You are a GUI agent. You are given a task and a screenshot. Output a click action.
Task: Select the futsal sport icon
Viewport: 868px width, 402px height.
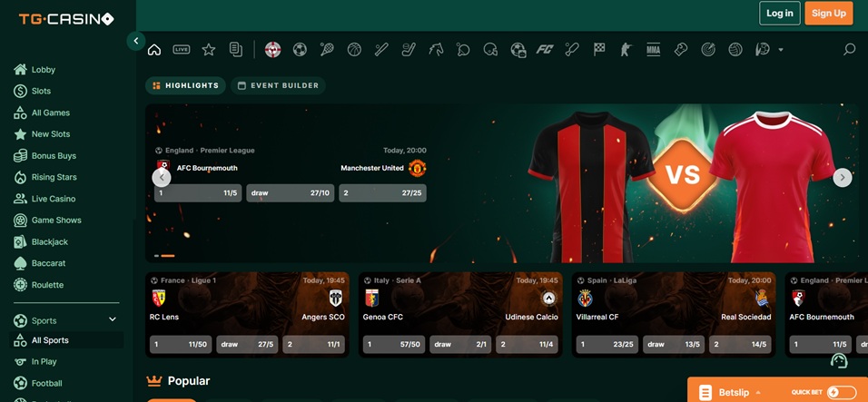point(763,50)
